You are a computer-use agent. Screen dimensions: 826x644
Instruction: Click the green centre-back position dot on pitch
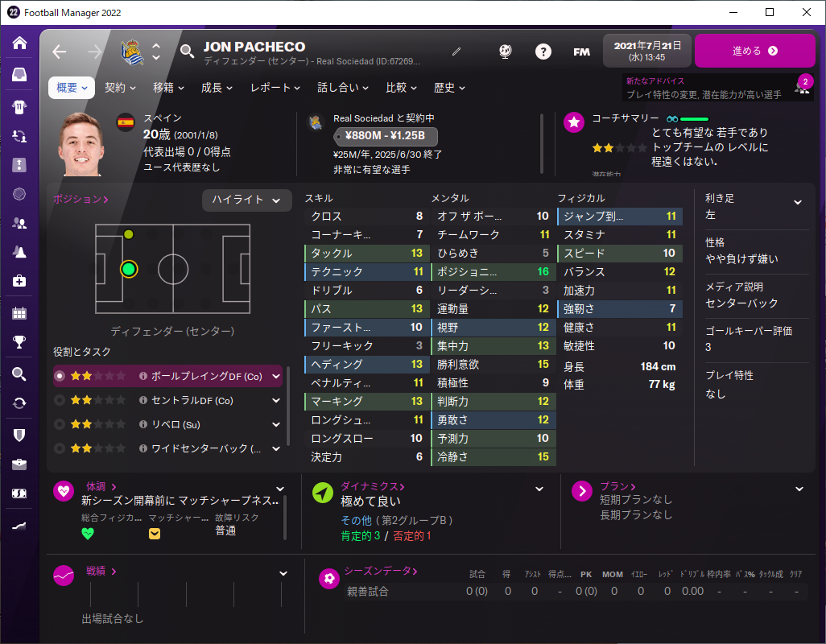(129, 269)
